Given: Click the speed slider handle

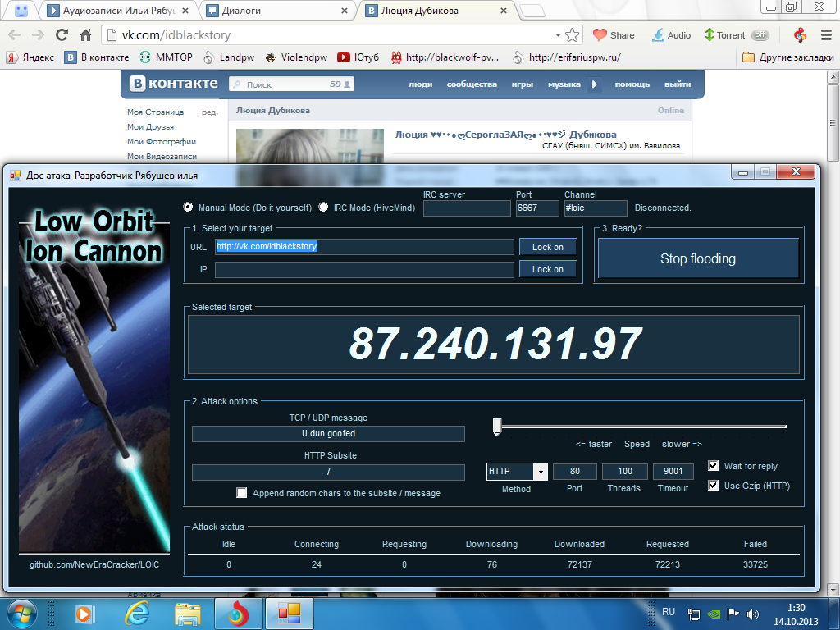Looking at the screenshot, I should (497, 427).
